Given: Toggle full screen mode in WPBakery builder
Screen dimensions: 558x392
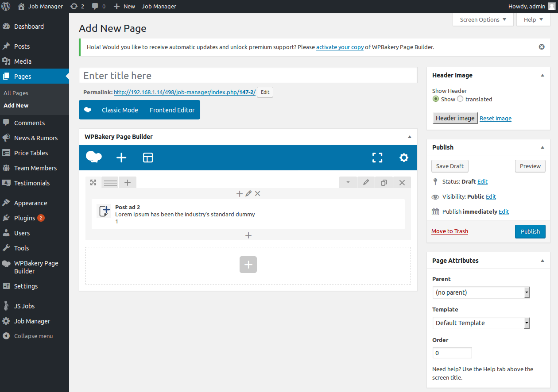Looking at the screenshot, I should [x=377, y=158].
